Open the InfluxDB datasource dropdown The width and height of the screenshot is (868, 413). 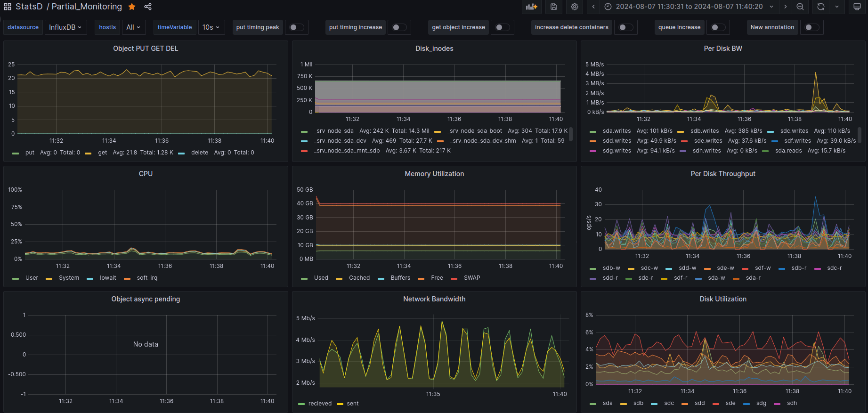(65, 27)
